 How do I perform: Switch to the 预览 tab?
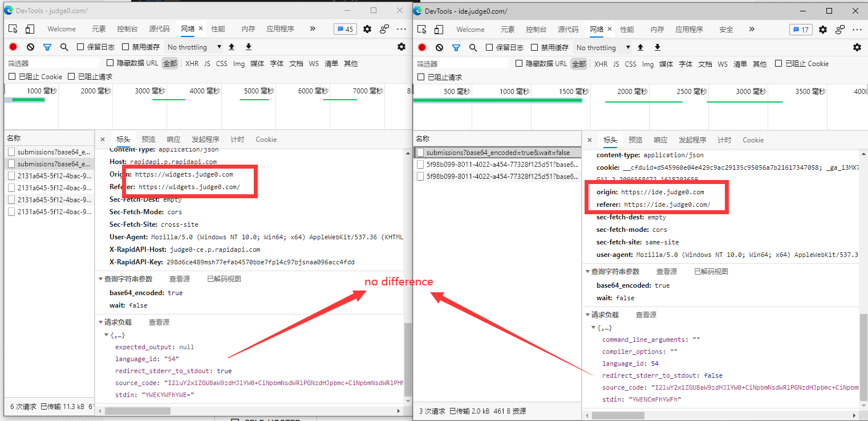point(148,139)
